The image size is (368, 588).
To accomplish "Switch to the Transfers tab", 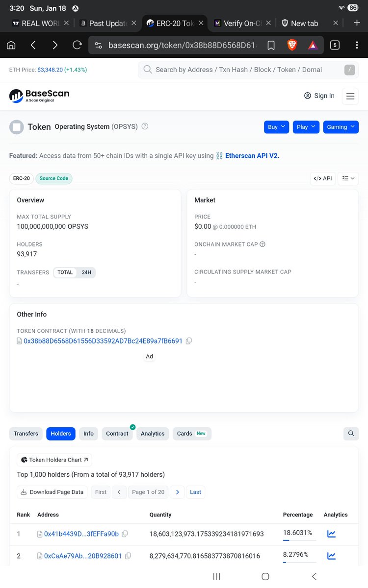I will [26, 434].
